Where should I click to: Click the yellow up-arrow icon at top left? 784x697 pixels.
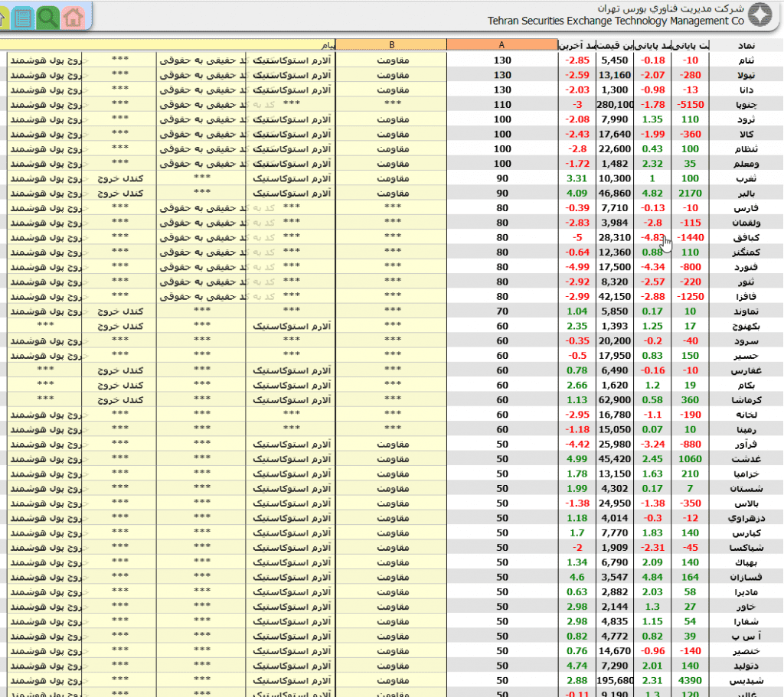click(4, 16)
